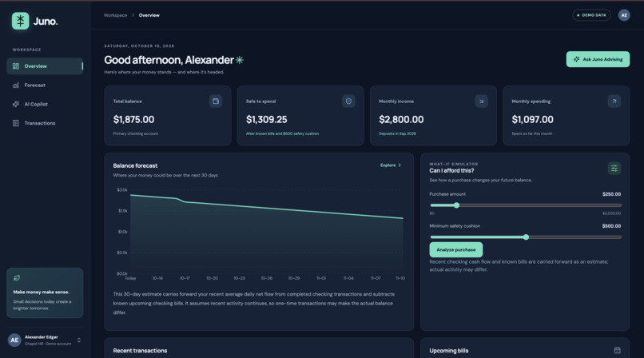Expand the Alexander Edgar account switcher

[x=79, y=340]
